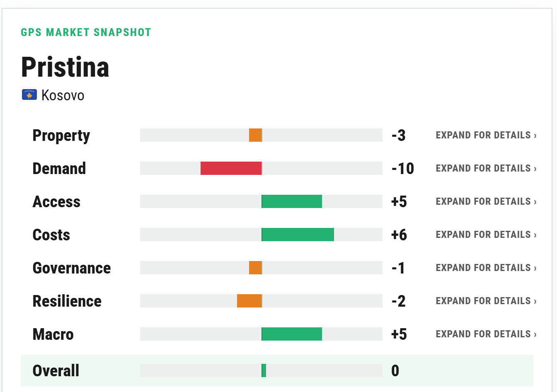Click the green Costs score bar

[x=298, y=235]
